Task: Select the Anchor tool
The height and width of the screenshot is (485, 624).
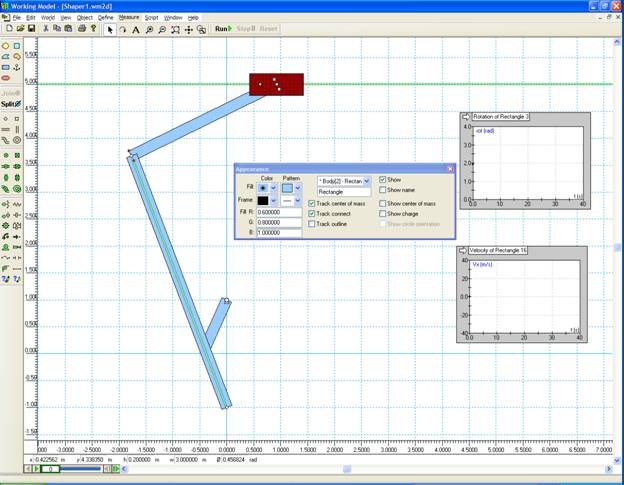Action: click(x=17, y=68)
